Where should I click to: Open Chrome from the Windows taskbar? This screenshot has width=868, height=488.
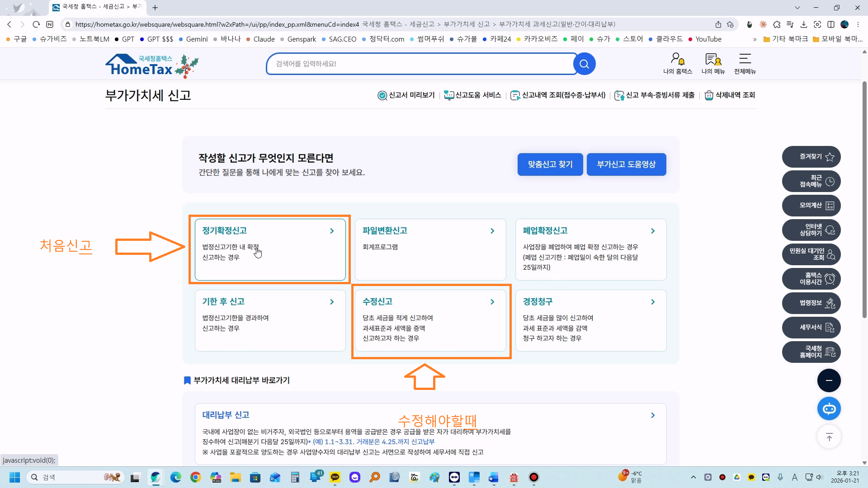pos(195,477)
